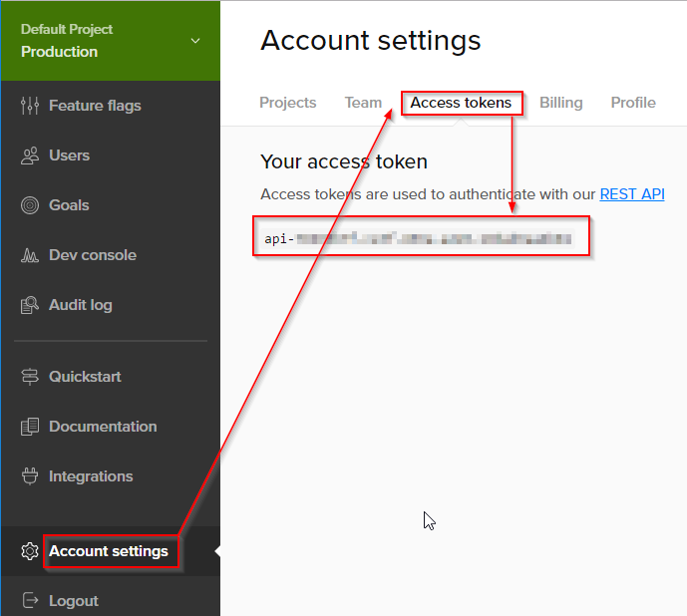Click the Quickstart signpost icon
The height and width of the screenshot is (616, 687).
[30, 377]
